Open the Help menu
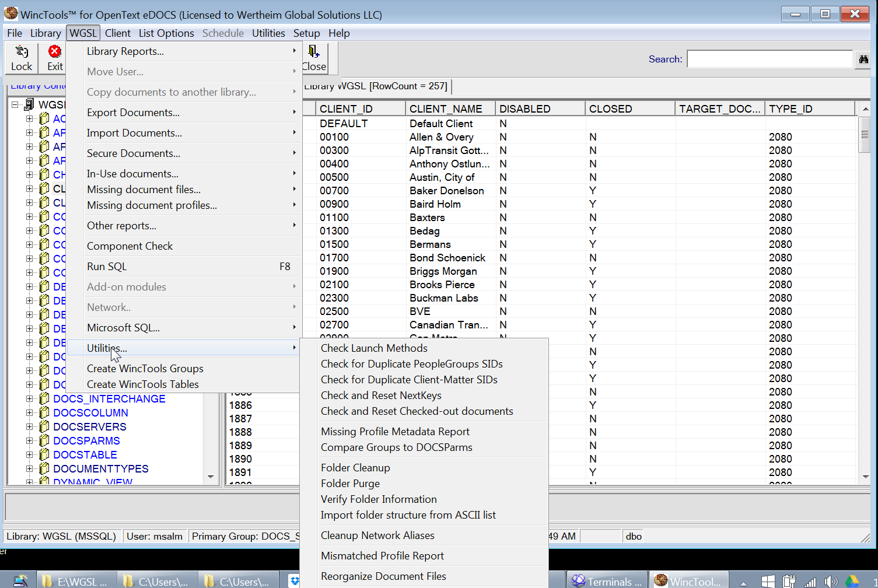This screenshot has height=588, width=878. 339,33
